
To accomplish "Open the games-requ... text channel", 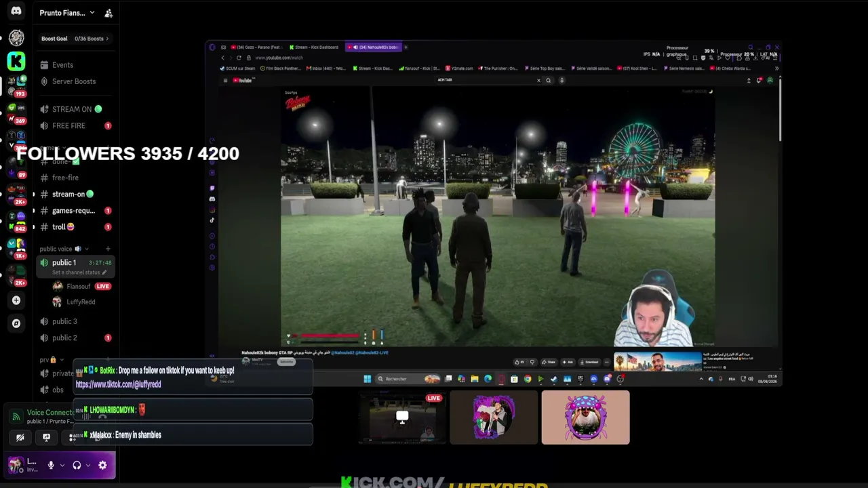I will pos(76,211).
